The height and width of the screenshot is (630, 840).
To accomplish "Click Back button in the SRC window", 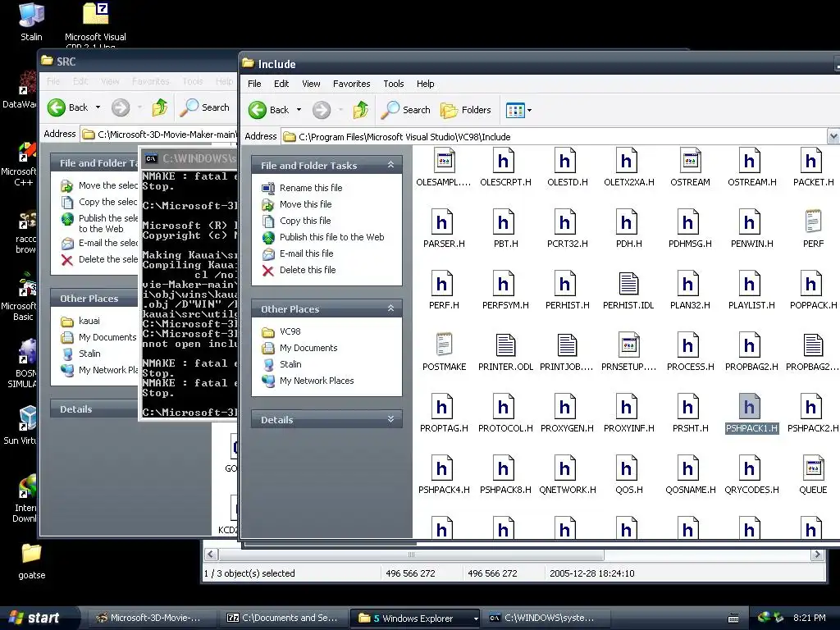I will click(67, 107).
